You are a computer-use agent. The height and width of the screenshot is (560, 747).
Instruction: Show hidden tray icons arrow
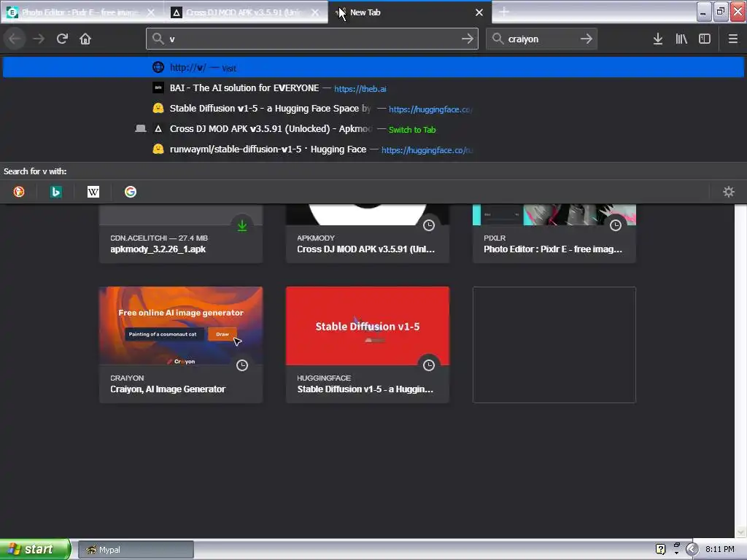pos(692,549)
